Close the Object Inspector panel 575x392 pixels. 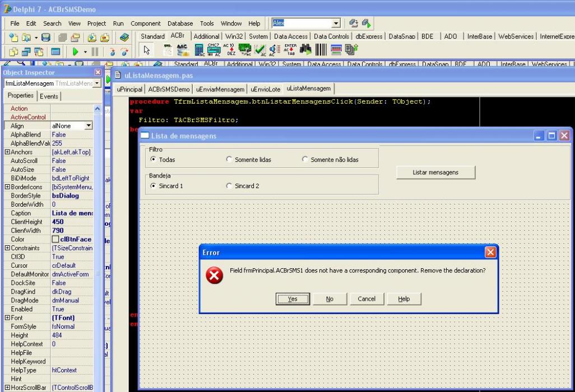tap(98, 73)
